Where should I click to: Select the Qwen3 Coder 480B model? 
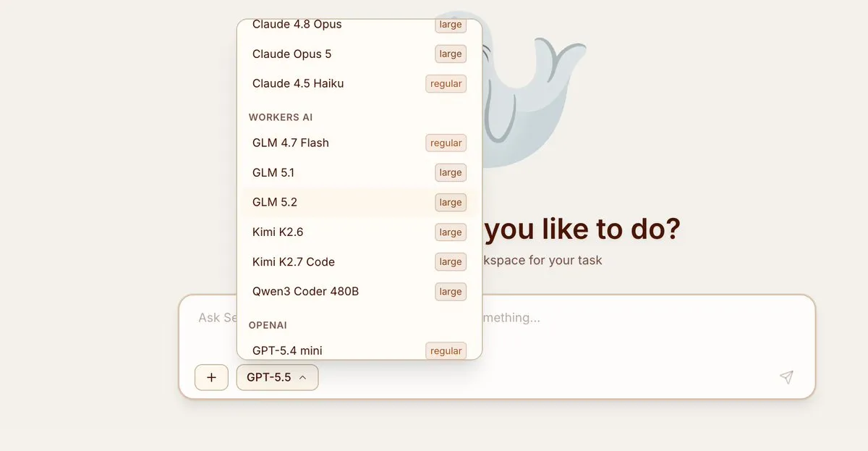coord(359,291)
